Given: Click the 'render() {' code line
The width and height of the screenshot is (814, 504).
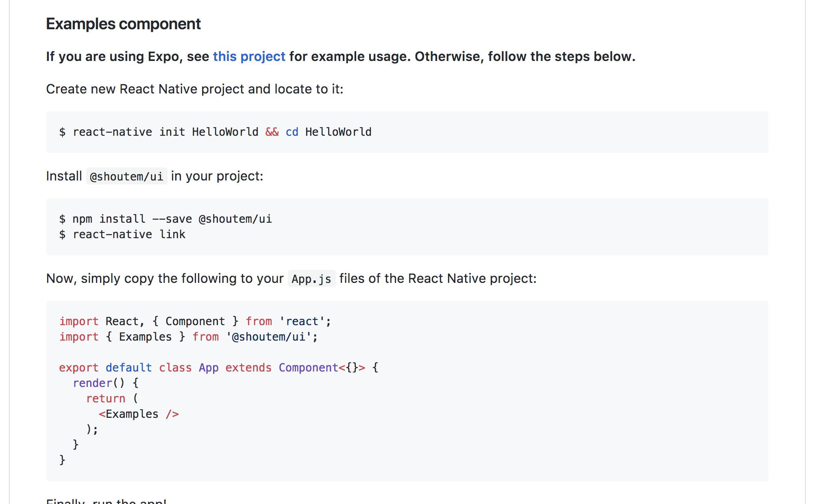Looking at the screenshot, I should (x=106, y=383).
